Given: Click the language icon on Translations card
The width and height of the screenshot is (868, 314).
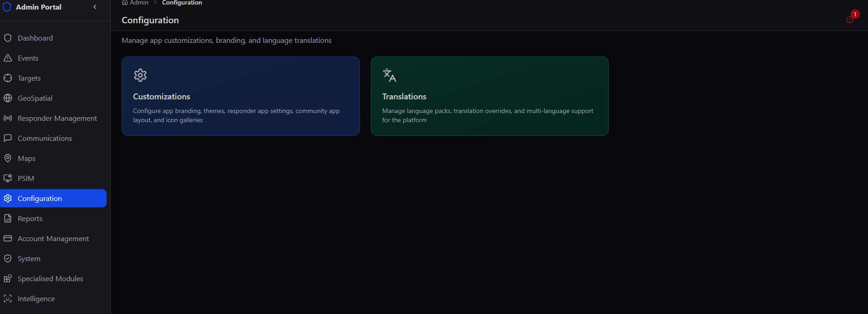Looking at the screenshot, I should [390, 75].
